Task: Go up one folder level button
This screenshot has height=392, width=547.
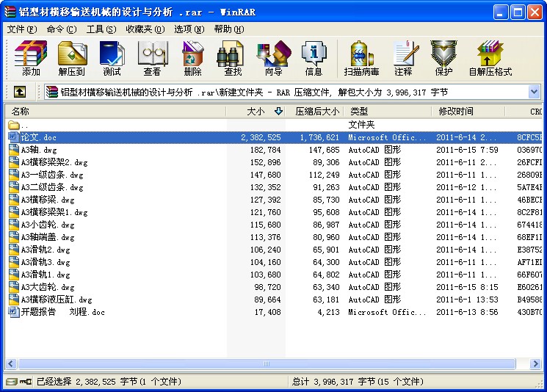Action: coord(20,92)
